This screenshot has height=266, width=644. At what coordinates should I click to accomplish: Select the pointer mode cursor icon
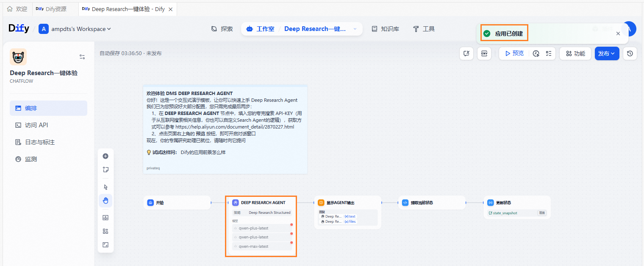[x=105, y=187]
